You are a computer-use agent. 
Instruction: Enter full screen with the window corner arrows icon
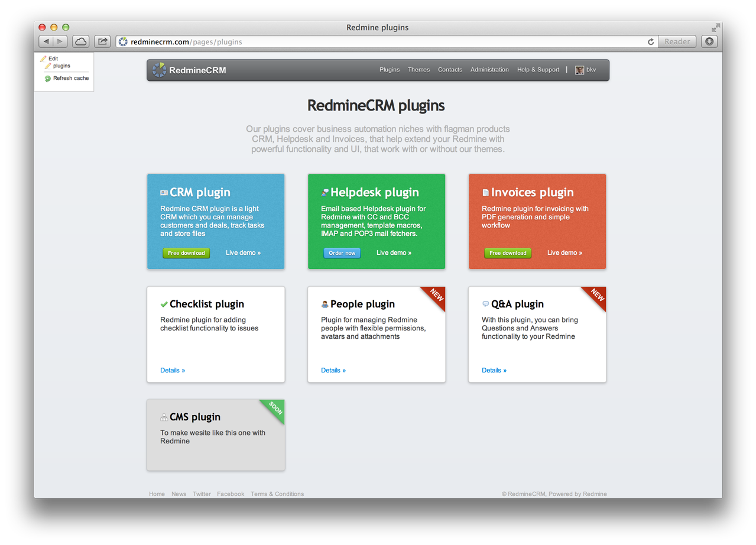click(716, 27)
